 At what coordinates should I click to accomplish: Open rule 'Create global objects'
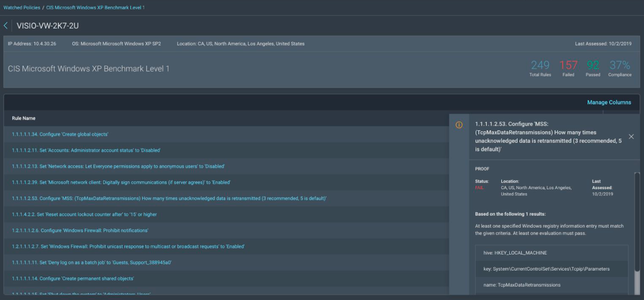coord(60,134)
